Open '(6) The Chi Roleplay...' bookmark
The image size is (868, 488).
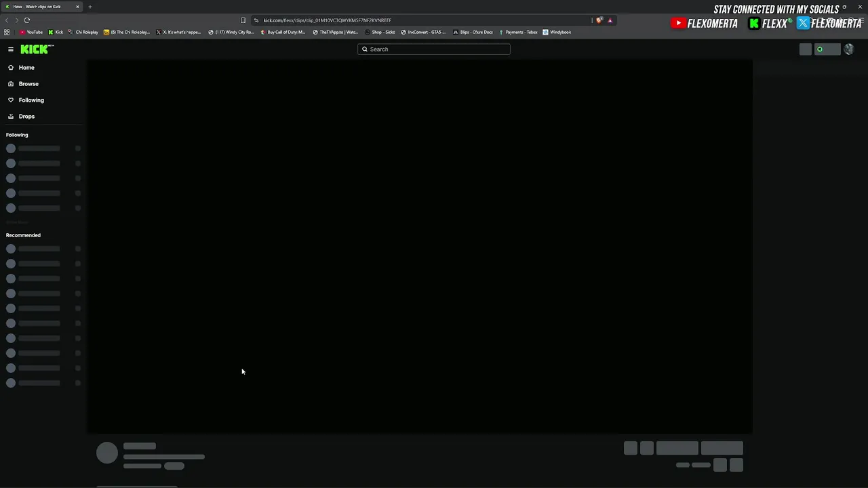127,32
